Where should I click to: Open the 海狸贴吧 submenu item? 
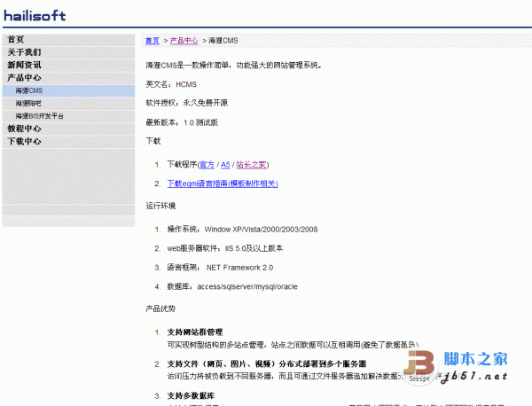click(x=68, y=103)
